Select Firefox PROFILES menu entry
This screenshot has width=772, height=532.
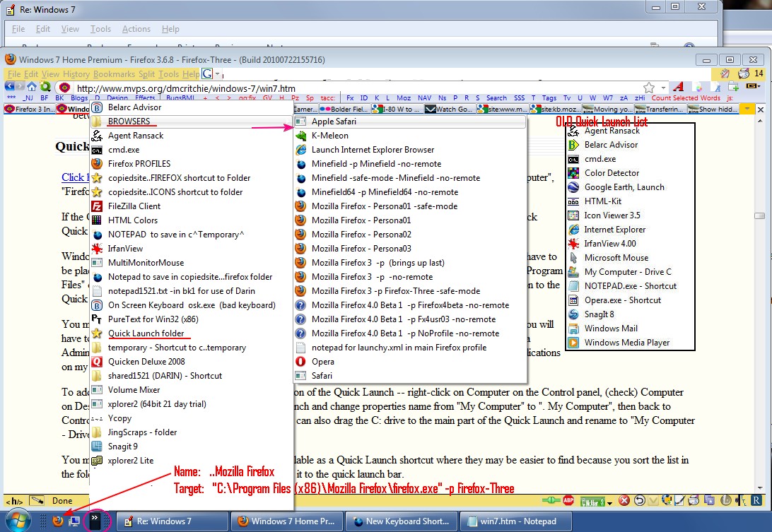coord(192,164)
